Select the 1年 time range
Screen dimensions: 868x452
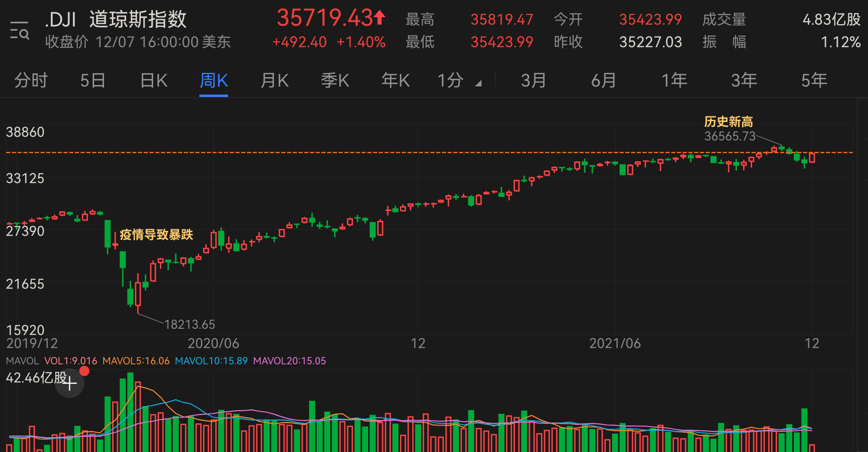coord(673,81)
